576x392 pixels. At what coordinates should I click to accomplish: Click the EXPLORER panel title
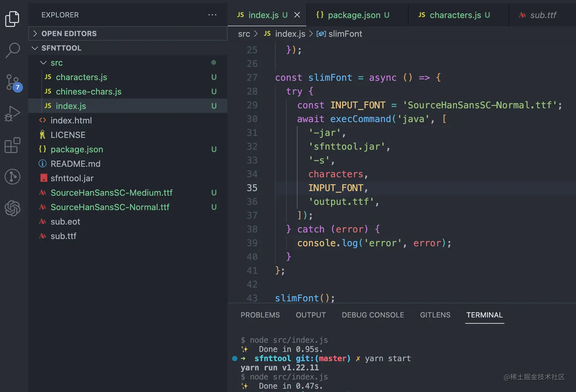tap(60, 15)
